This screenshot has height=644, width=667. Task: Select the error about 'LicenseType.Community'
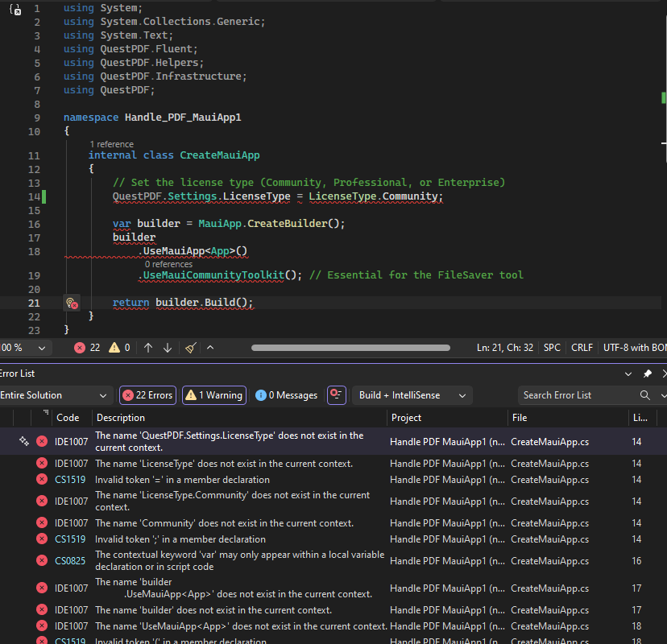(x=333, y=502)
